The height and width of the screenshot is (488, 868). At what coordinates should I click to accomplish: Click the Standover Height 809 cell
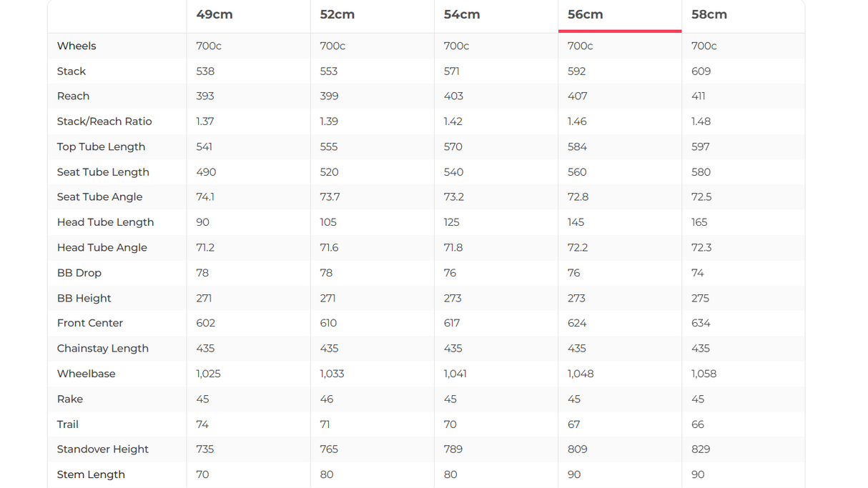click(x=577, y=449)
